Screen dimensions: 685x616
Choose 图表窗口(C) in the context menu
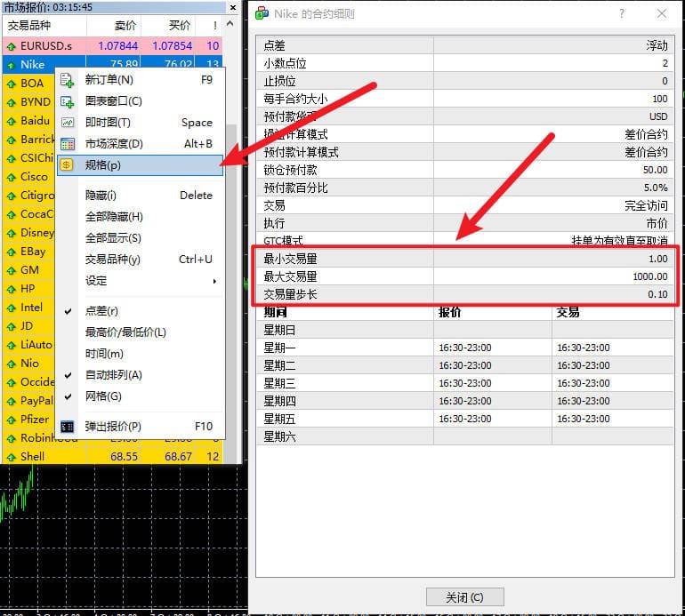(140, 101)
